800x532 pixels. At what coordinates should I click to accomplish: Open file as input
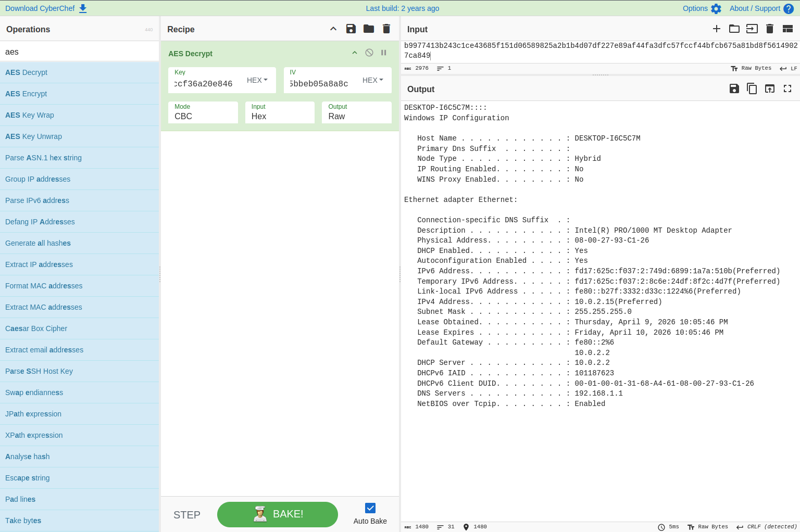coord(752,29)
